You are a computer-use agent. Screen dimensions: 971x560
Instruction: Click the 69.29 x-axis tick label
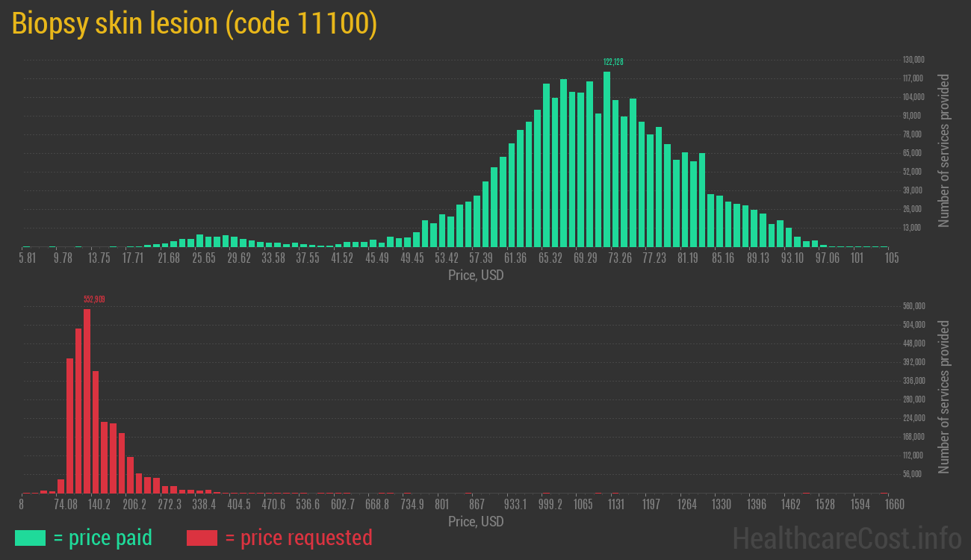586,258
